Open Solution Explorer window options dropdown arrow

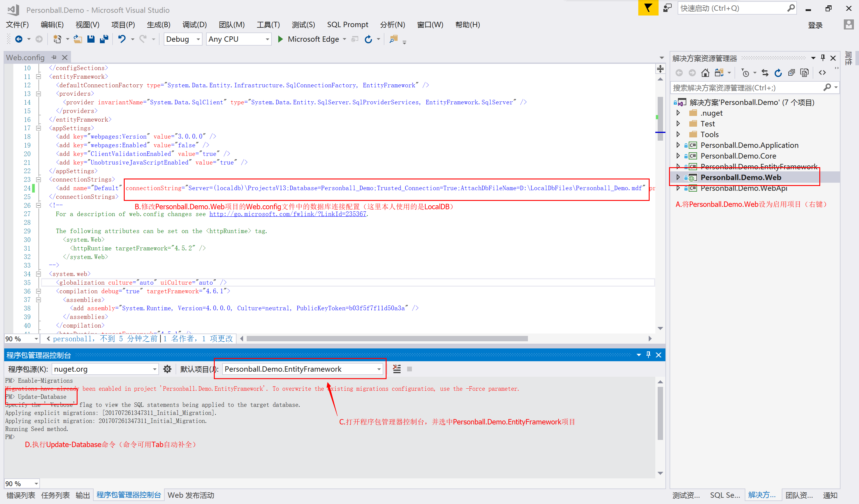tap(813, 58)
